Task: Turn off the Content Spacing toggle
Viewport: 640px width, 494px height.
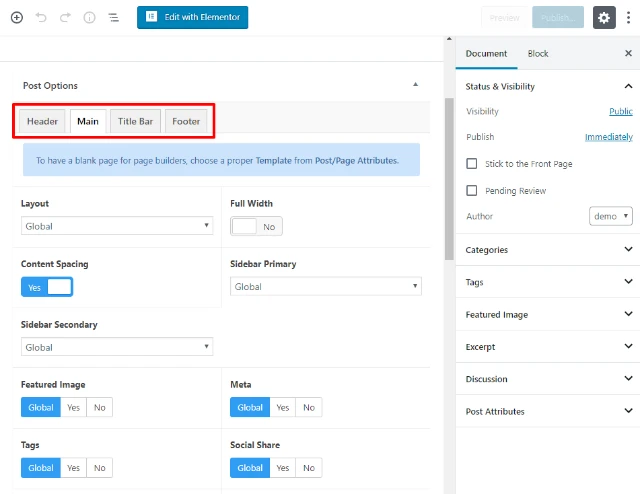Action: pos(47,287)
